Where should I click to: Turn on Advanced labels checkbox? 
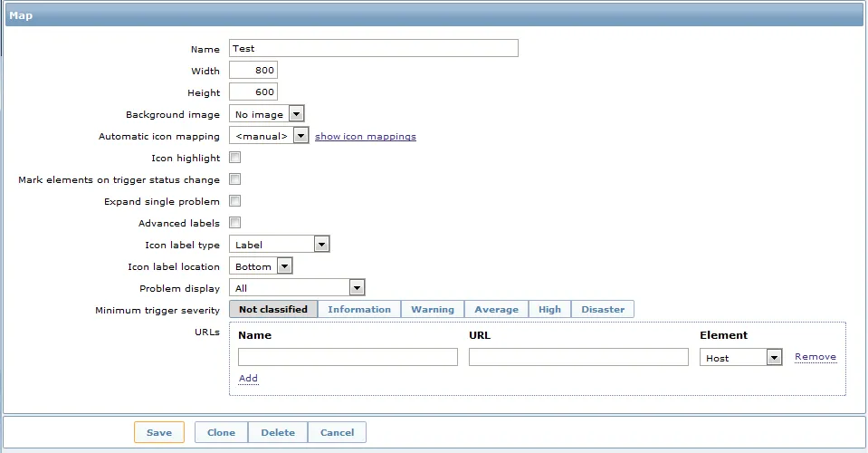tap(235, 223)
